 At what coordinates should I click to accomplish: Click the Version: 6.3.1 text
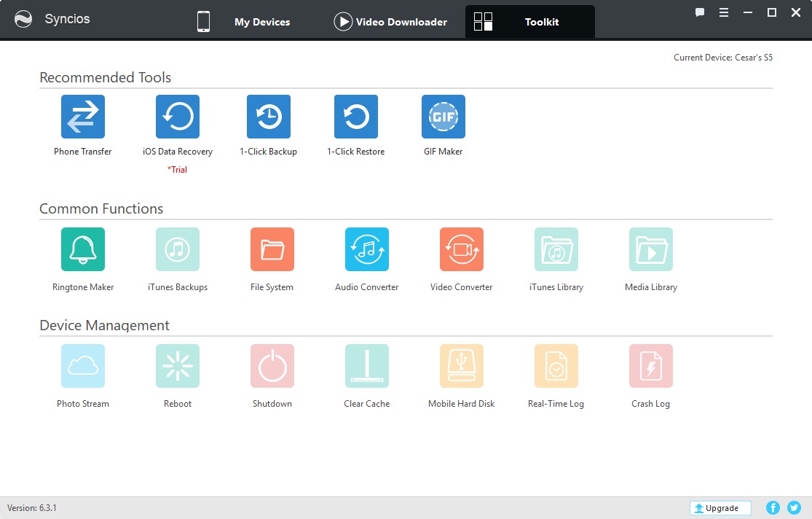[32, 508]
